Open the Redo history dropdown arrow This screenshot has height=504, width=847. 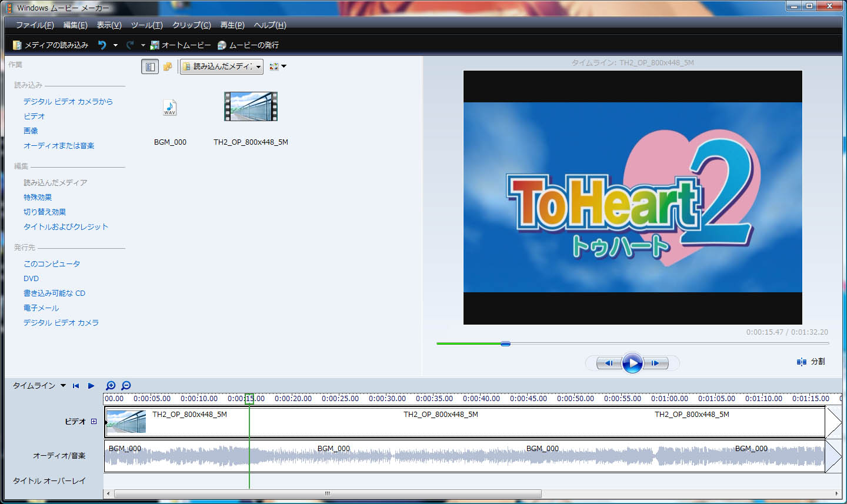[x=143, y=45]
